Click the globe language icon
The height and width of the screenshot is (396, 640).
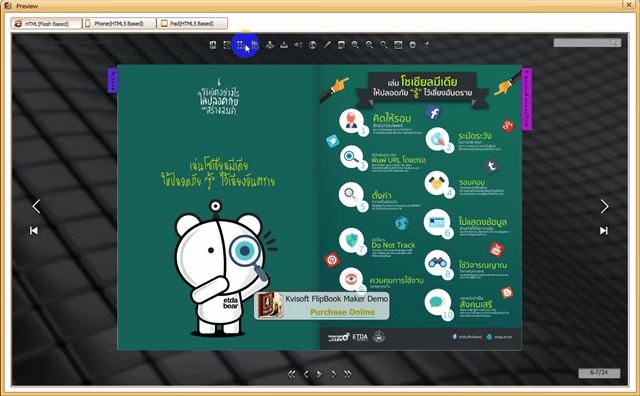[x=313, y=45]
